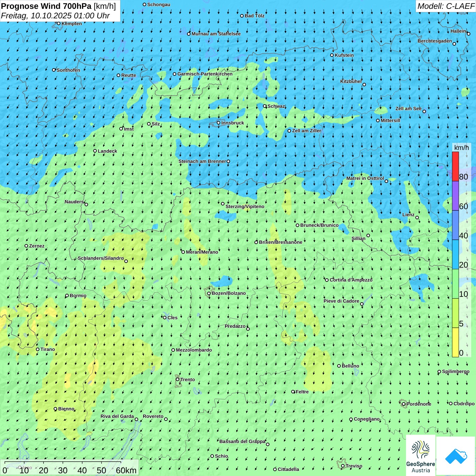Click the 'km/h' legend heading
This screenshot has width=476, height=476.
coord(461,148)
